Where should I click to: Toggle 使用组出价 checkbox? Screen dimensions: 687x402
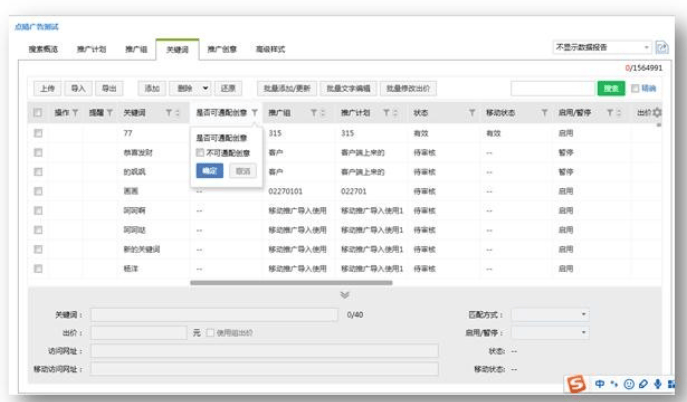click(210, 333)
